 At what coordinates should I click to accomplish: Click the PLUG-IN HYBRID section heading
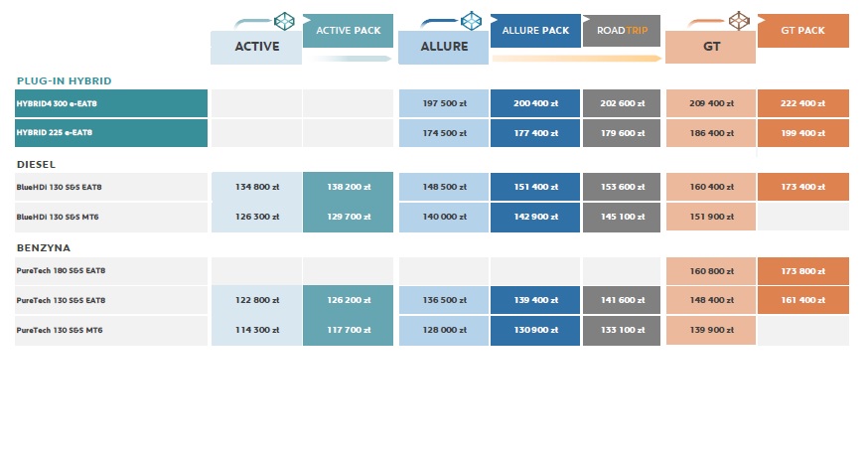(x=65, y=80)
